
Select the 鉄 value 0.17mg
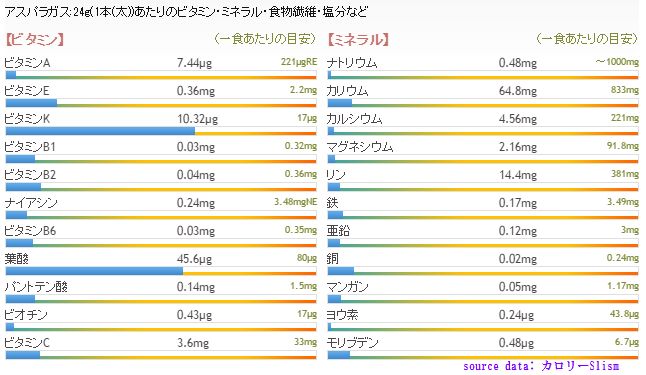[x=517, y=203]
